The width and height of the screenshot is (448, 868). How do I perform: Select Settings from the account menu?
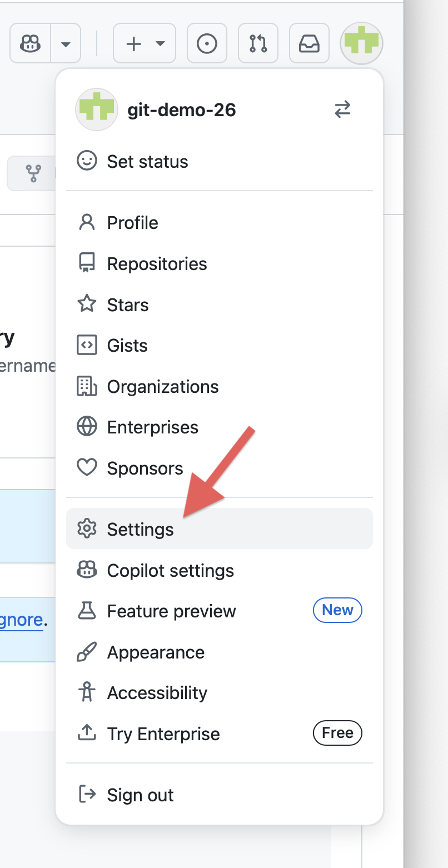pyautogui.click(x=140, y=529)
